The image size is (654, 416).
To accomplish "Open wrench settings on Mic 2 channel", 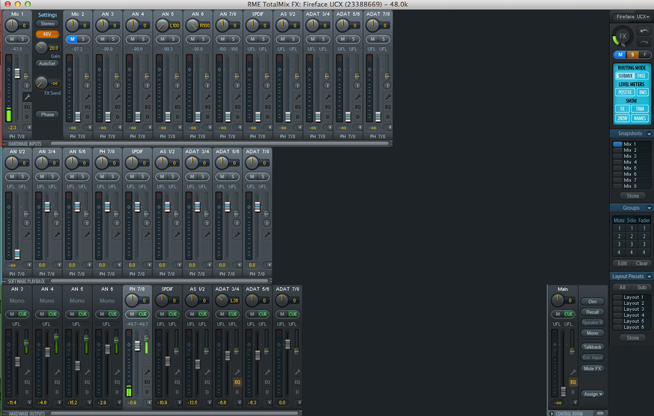I will tap(87, 97).
